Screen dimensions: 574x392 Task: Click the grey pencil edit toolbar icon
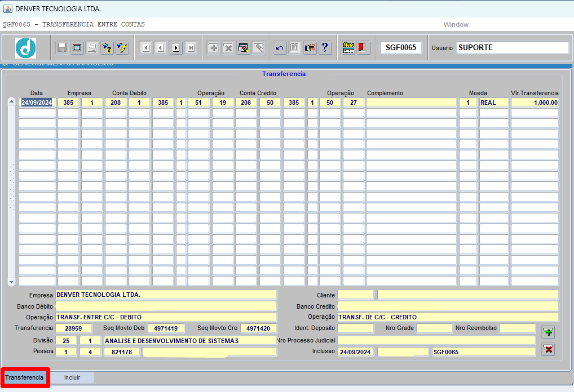coord(258,47)
